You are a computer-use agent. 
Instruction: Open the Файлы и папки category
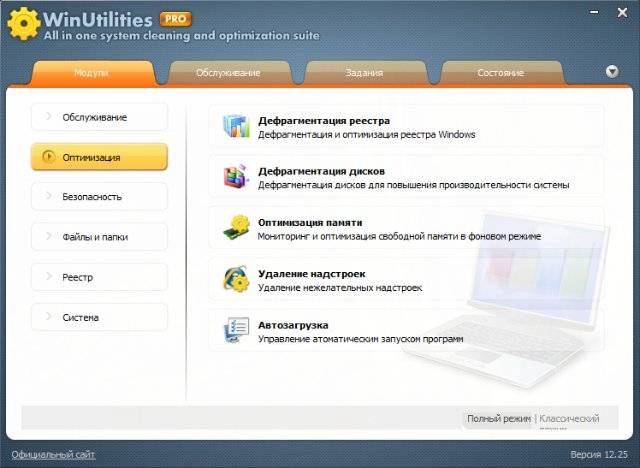click(x=99, y=237)
